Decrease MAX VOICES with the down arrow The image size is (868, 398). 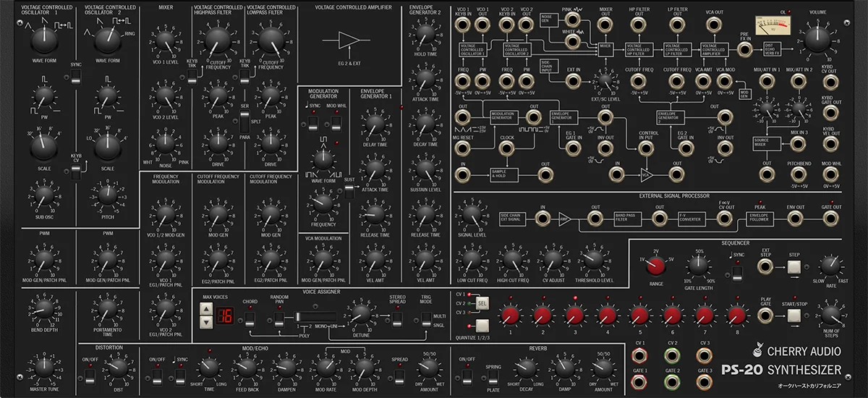coord(207,321)
